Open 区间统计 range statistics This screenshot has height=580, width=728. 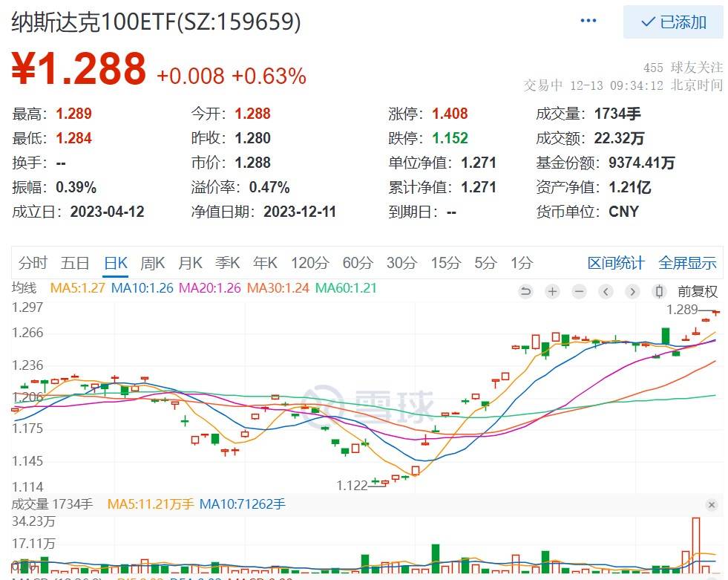[616, 263]
